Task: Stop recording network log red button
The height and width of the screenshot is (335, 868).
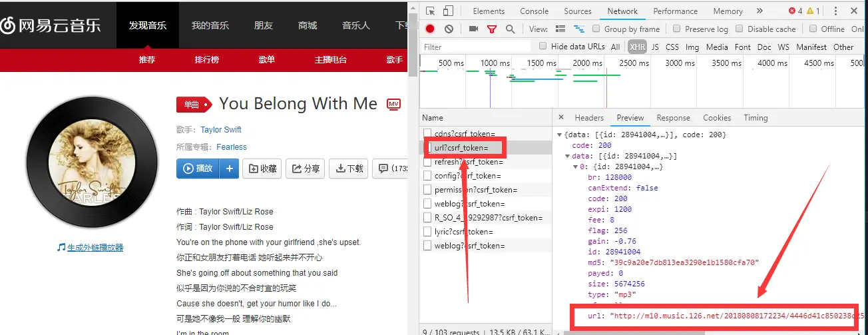Action: tap(430, 29)
